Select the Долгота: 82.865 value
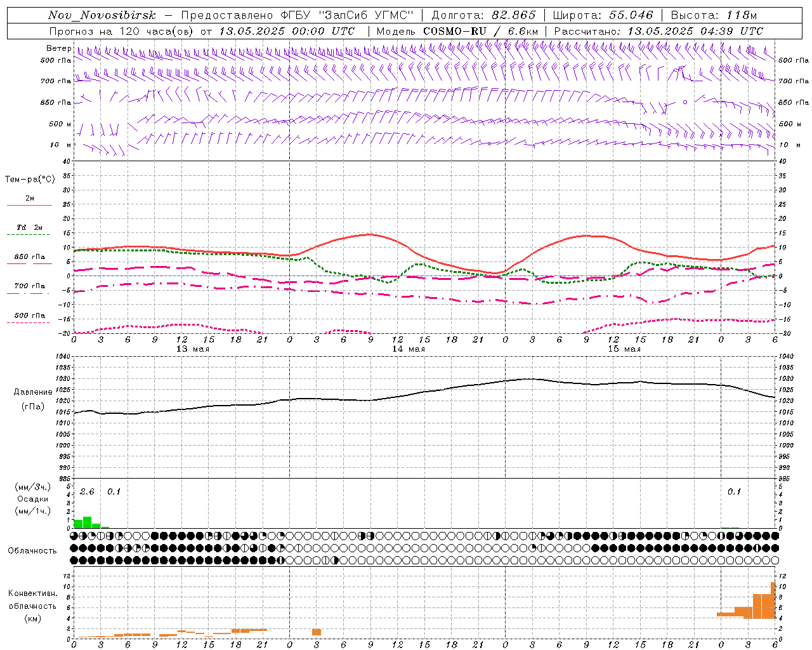Screen dimensions: 812x650 (x=483, y=15)
